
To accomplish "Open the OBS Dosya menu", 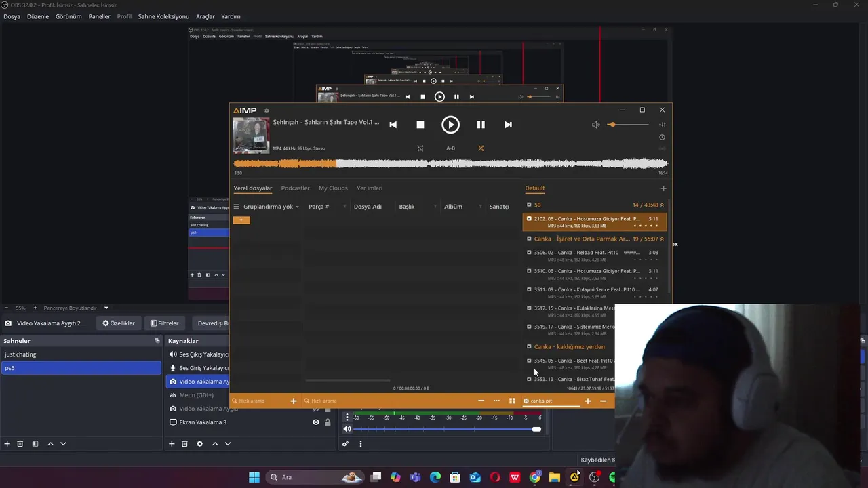I will 12,16.
